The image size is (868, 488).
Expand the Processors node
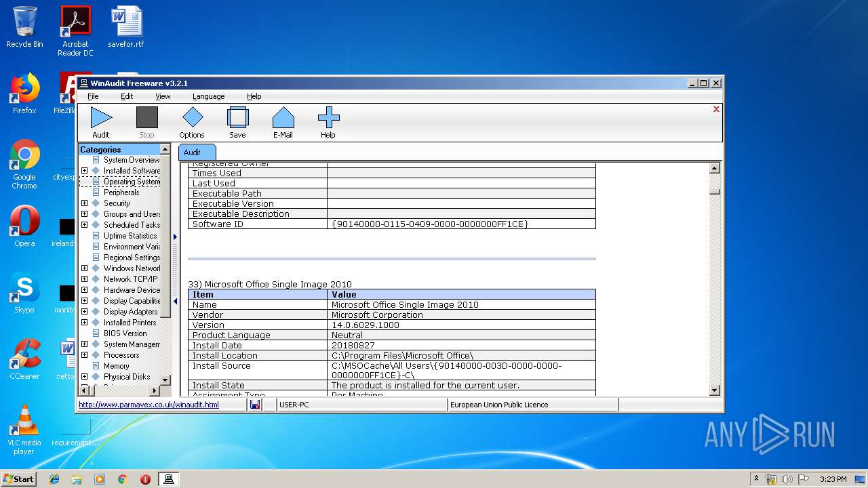[x=84, y=355]
